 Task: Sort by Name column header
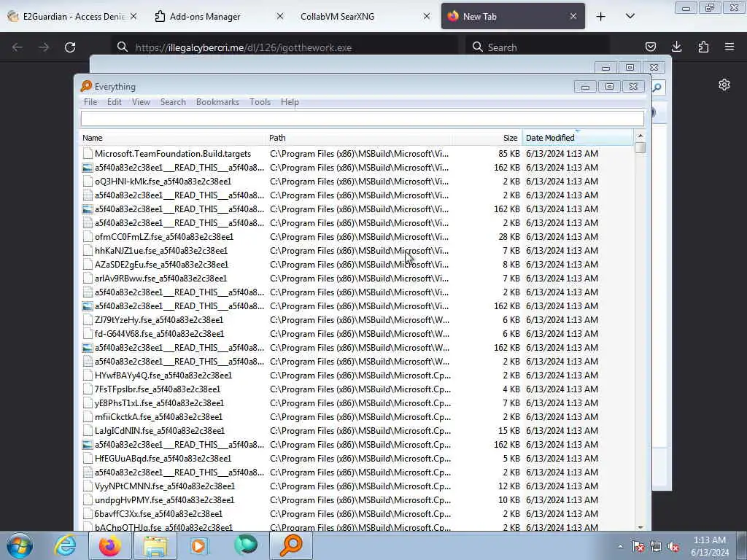[172, 138]
